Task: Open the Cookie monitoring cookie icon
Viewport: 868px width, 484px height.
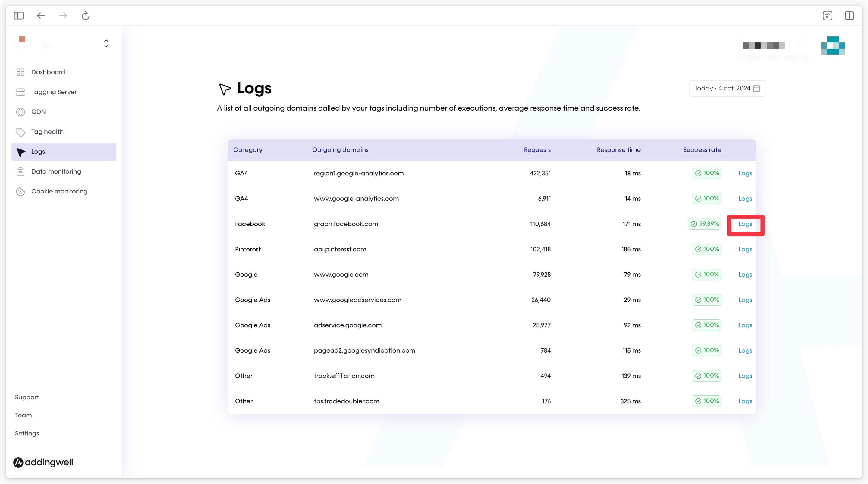Action: (20, 191)
